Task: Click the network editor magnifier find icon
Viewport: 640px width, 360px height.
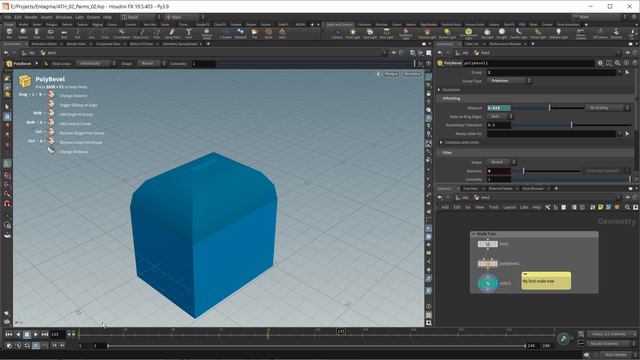Action: [627, 207]
